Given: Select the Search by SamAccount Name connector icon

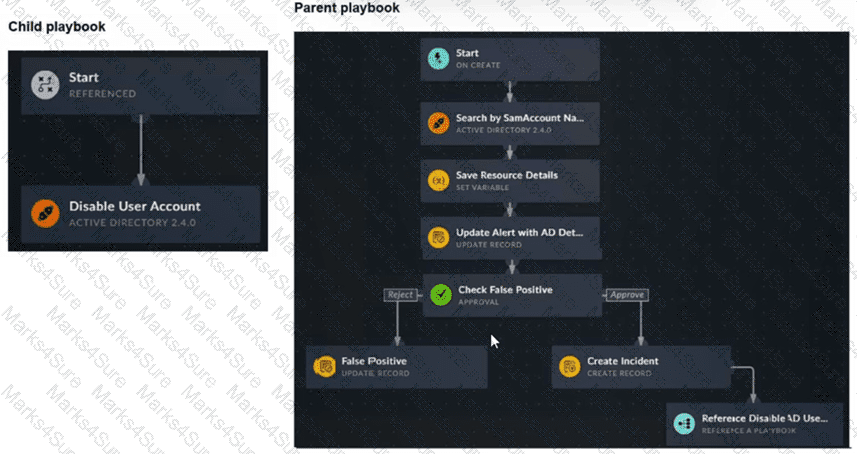Looking at the screenshot, I should 438,123.
